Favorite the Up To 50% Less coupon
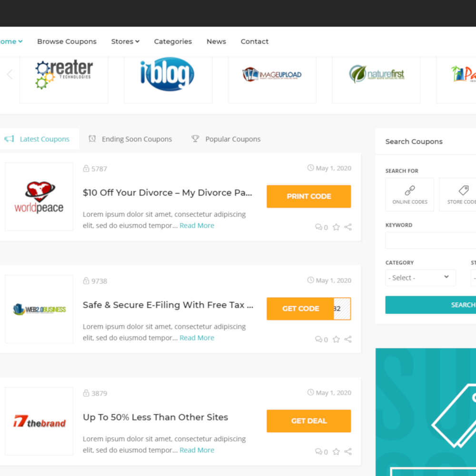Viewport: 476px width, 476px height. (336, 452)
